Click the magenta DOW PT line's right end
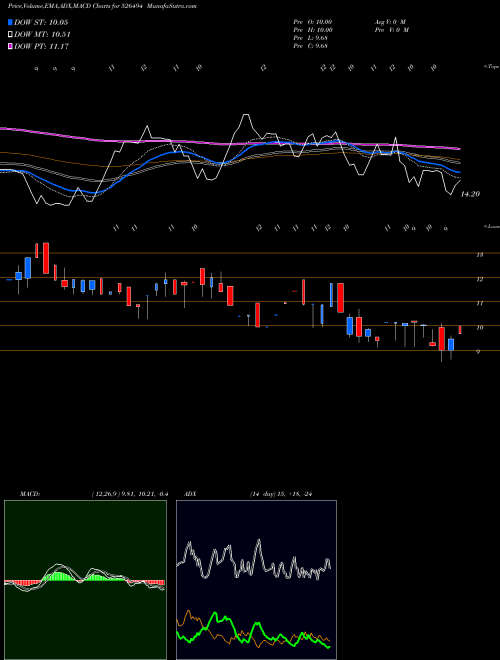Viewport: 500px width, 660px height. click(x=458, y=149)
